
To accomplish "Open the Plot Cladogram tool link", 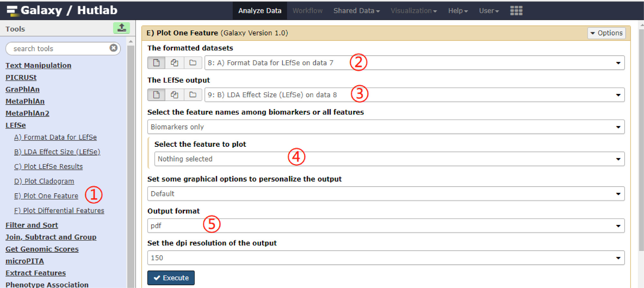I will click(x=44, y=181).
